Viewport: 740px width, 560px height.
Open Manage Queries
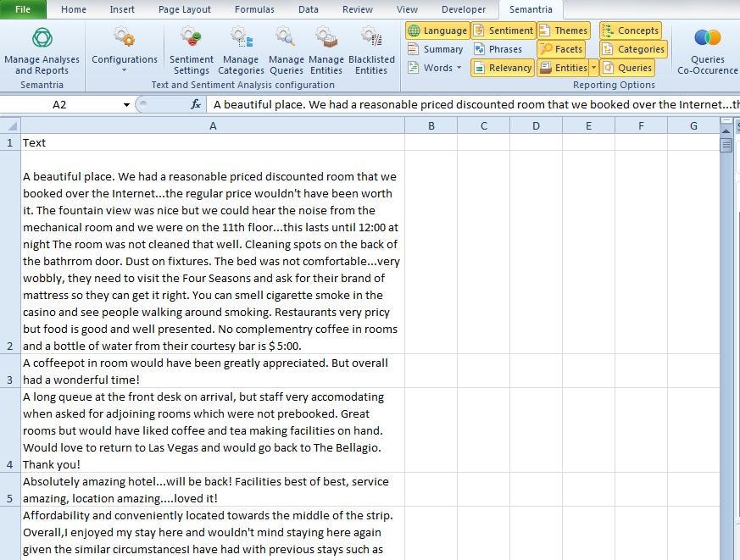[286, 49]
